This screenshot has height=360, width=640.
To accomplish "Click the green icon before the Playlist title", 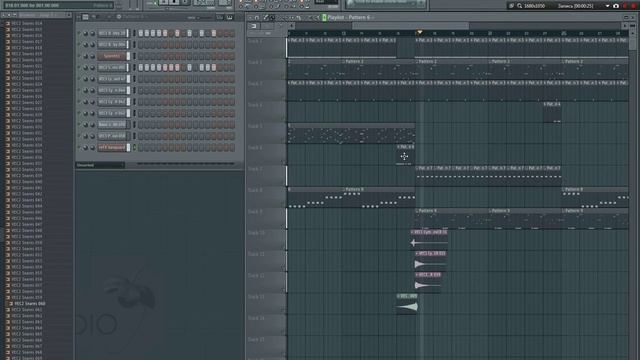I will coord(324,17).
